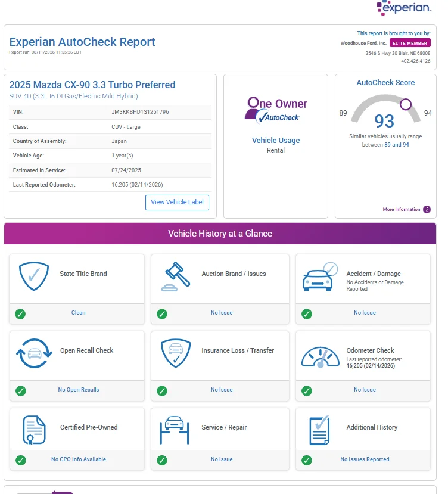Open No CPO Info Available link
448x494 pixels.
point(79,459)
